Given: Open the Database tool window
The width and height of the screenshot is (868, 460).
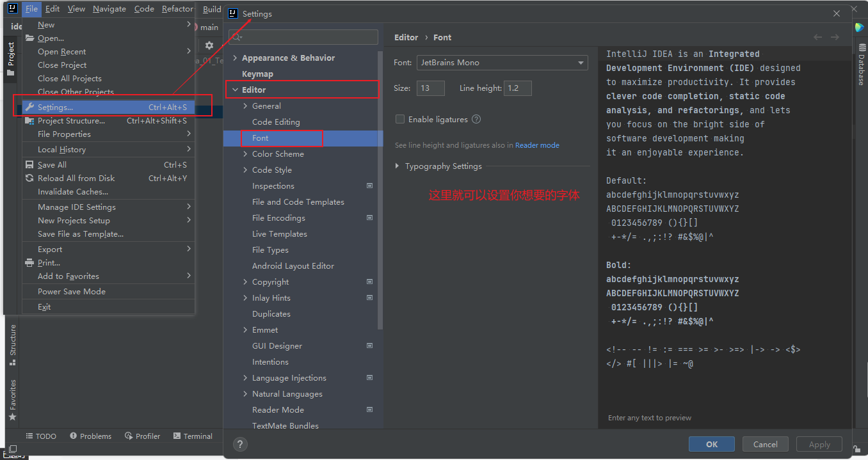Looking at the screenshot, I should pyautogui.click(x=861, y=65).
